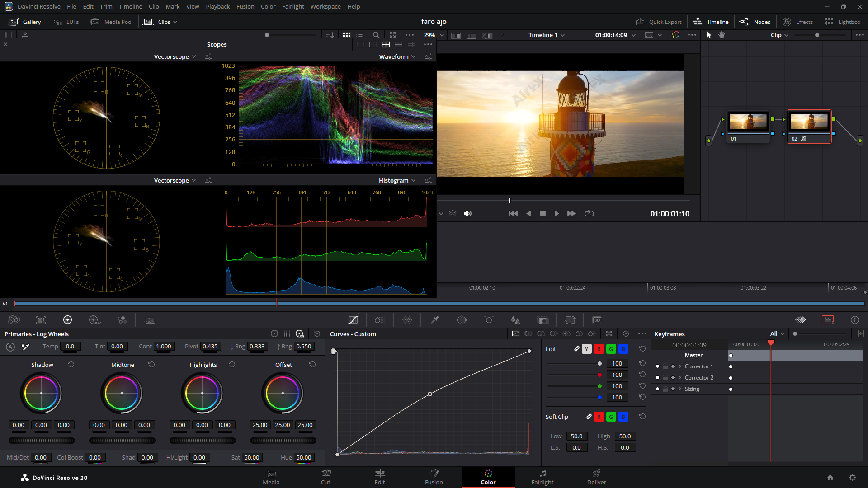Open the Tracker palette
Screen dimensions: 868x488
(489, 320)
